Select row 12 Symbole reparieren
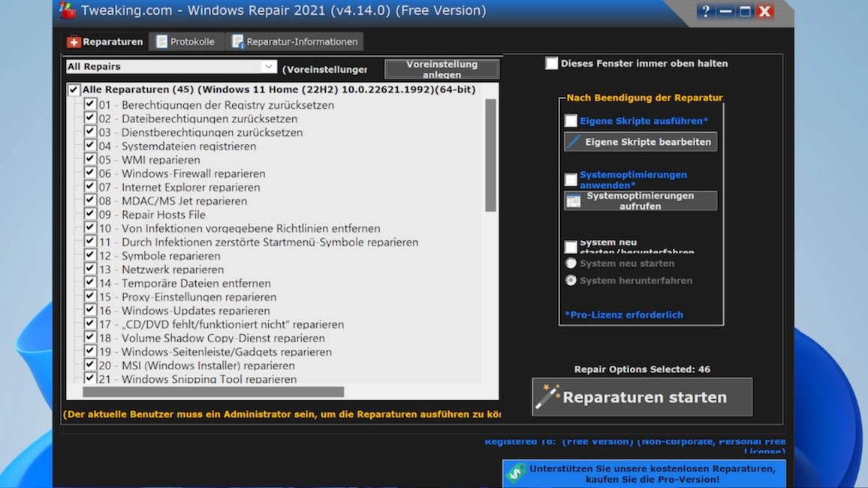Image resolution: width=868 pixels, height=488 pixels. (x=159, y=256)
